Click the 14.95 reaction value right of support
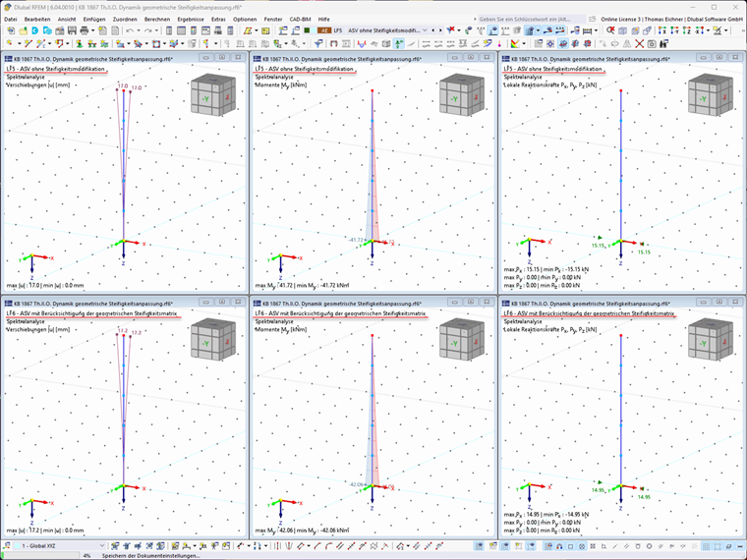This screenshot has width=747, height=560. (644, 497)
